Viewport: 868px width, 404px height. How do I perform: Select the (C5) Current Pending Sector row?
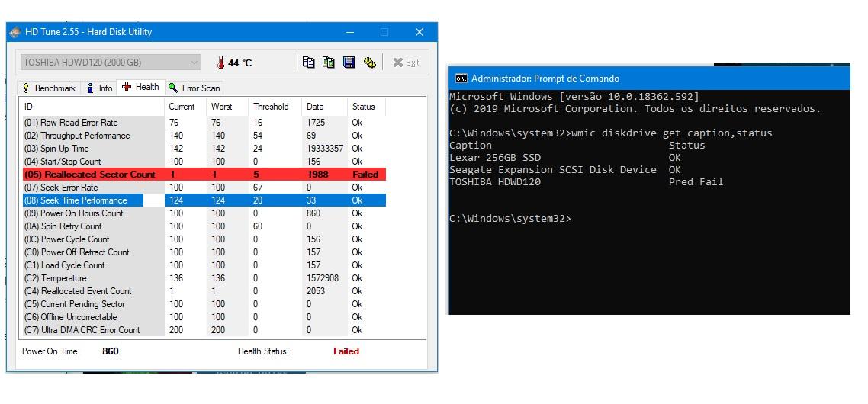[204, 304]
